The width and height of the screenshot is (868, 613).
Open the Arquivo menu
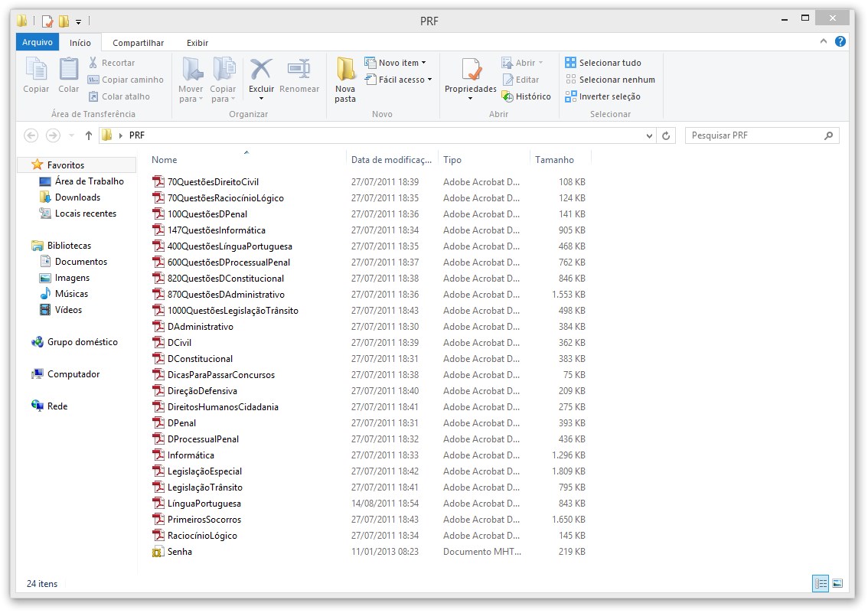point(37,43)
